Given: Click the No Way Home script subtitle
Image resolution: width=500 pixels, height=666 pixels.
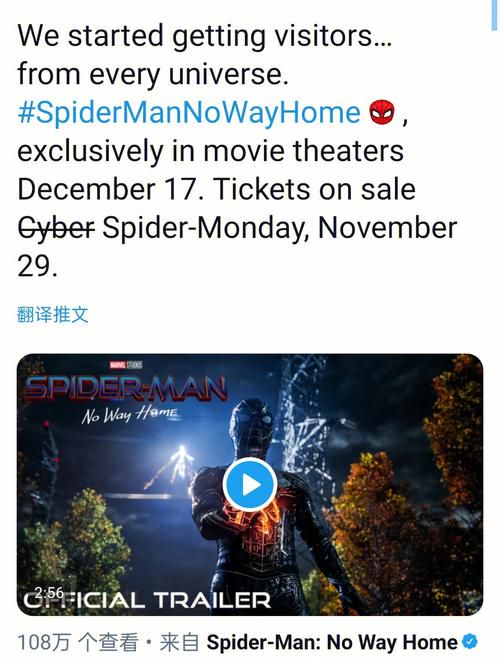Looking at the screenshot, I should click(x=130, y=414).
